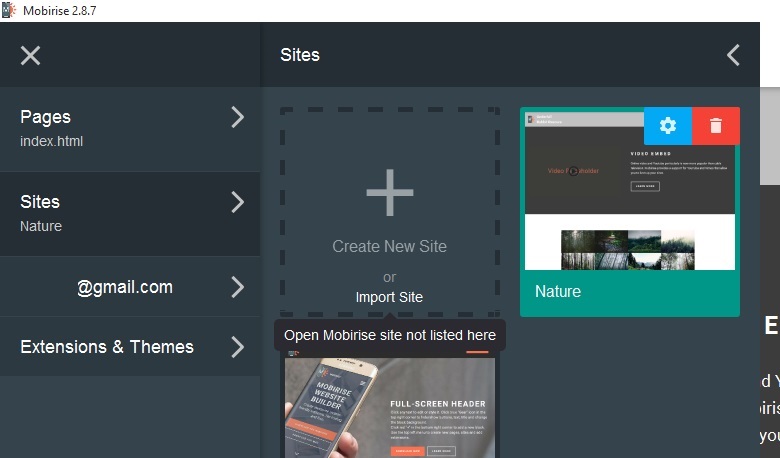Collapse Sites panel with back chevron
The width and height of the screenshot is (780, 458).
(x=733, y=55)
